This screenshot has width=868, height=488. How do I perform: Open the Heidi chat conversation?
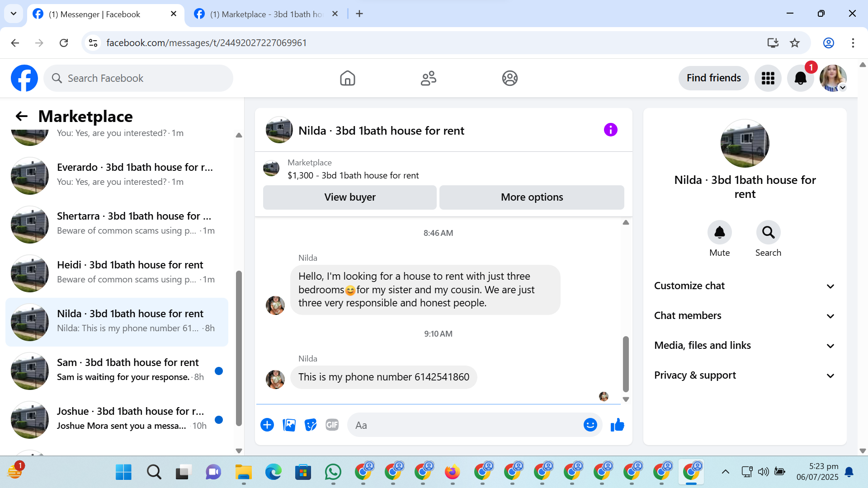pos(117,273)
